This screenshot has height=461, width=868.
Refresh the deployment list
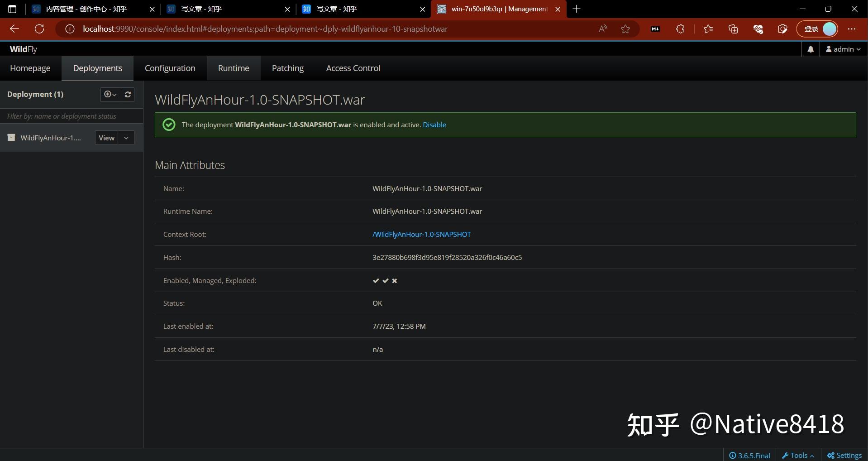[128, 94]
